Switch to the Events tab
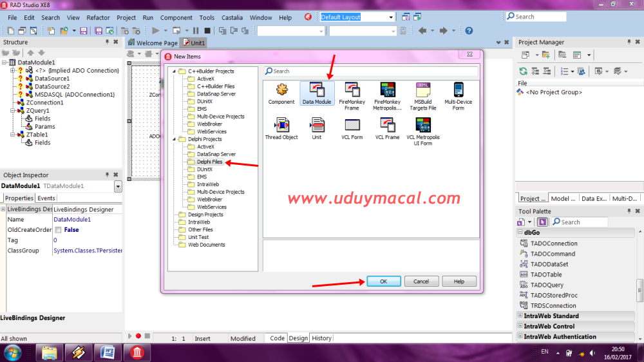644x362 pixels. (x=46, y=198)
